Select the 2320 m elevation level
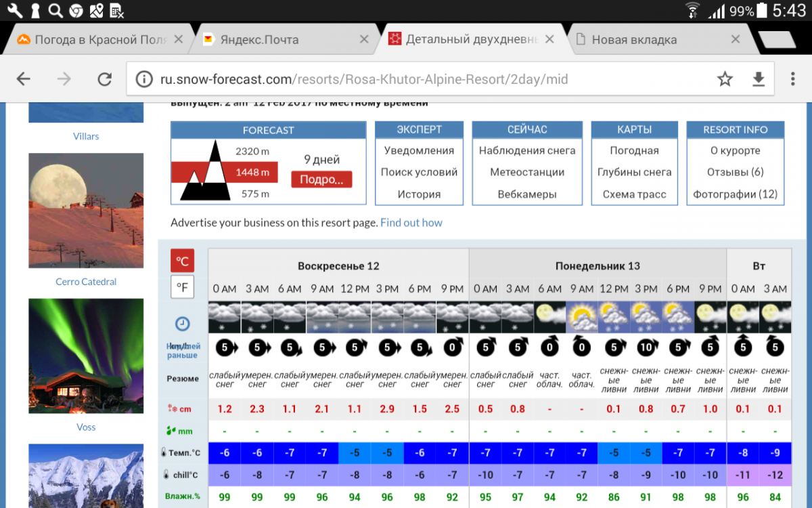Viewport: 812px width, 508px height. point(252,151)
